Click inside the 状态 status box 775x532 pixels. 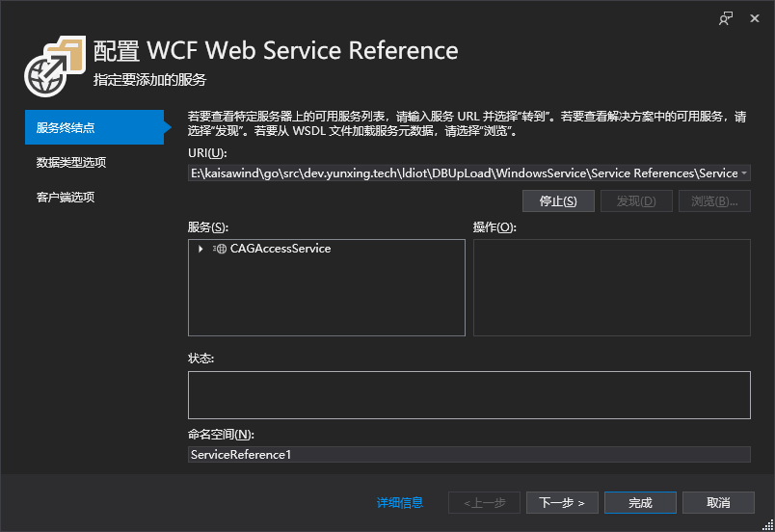point(469,395)
